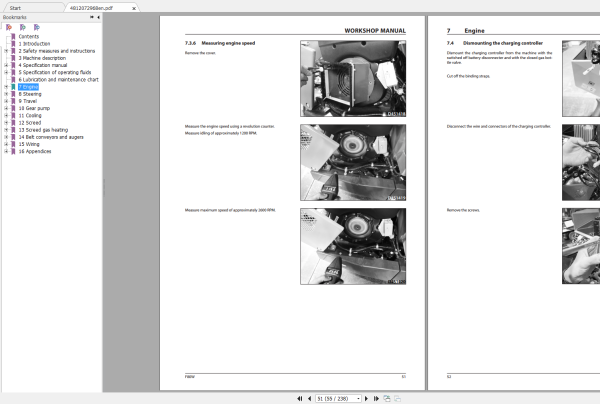Image resolution: width=600 pixels, height=404 pixels.
Task: Open bookmark 6 Lubrication and maintenance chart
Action: click(x=59, y=80)
